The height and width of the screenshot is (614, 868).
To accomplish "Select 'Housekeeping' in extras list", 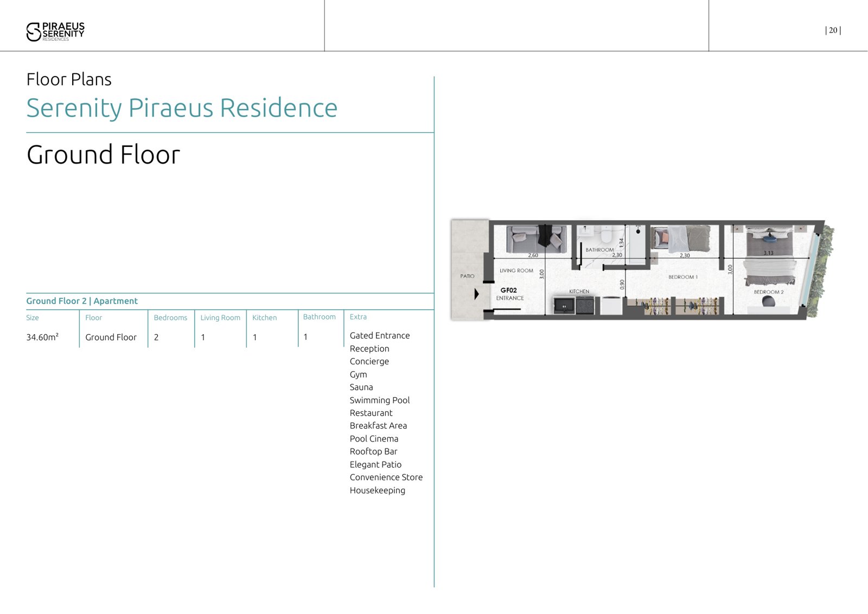I will click(x=378, y=490).
